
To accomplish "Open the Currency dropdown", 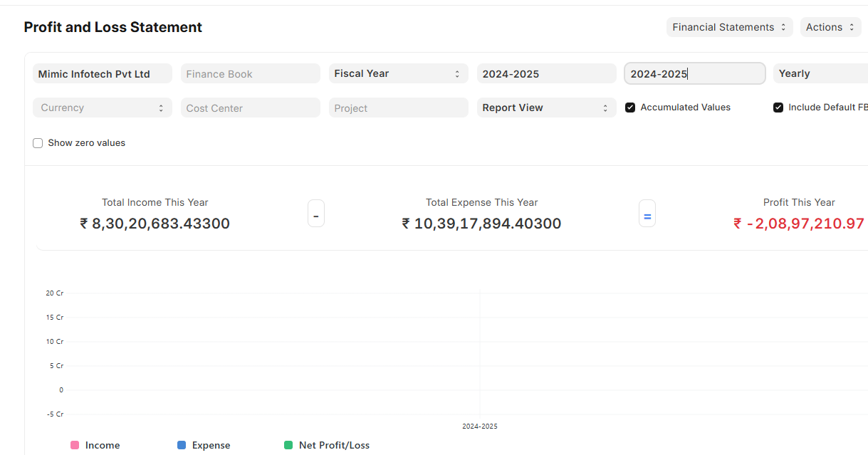I will pos(102,108).
